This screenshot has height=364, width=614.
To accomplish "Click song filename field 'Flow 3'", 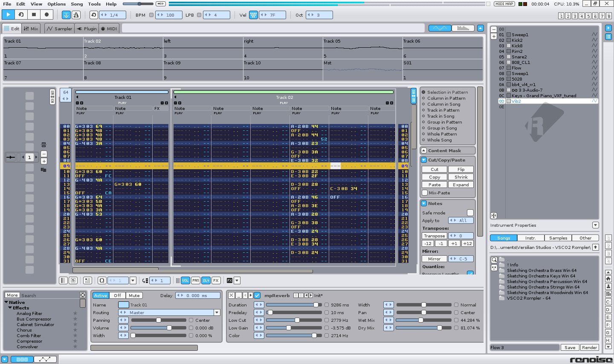I will point(524,347).
